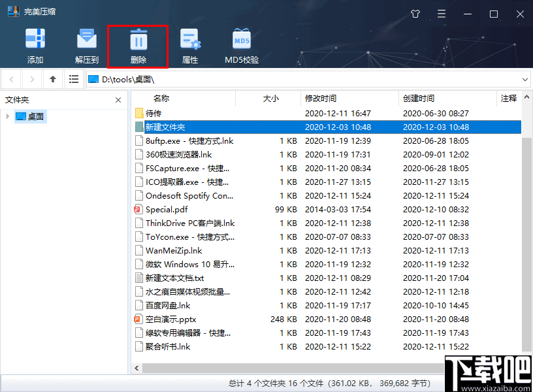Select 聚合听书.lnk file
Image resolution: width=533 pixels, height=392 pixels.
(328, 346)
